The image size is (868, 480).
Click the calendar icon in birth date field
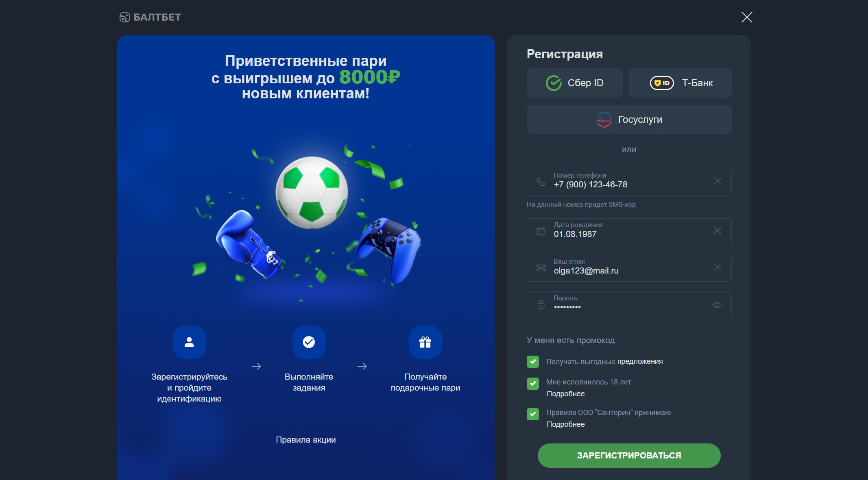[x=541, y=231]
